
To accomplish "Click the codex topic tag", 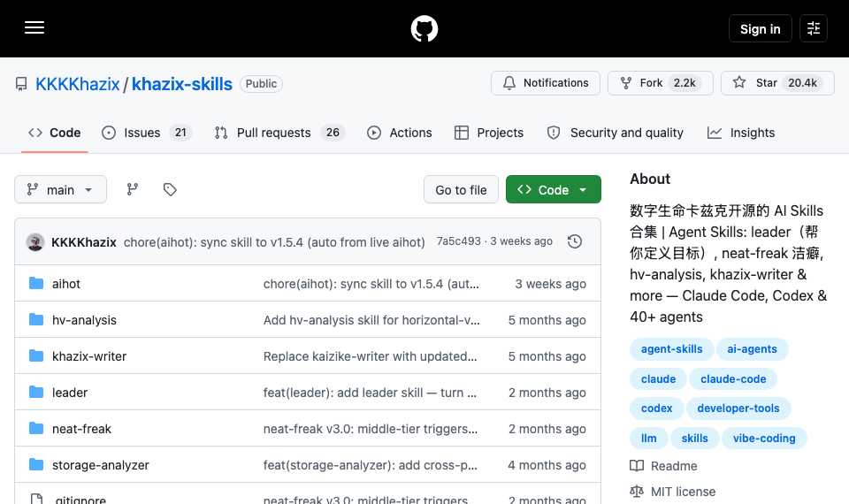I will coord(657,409).
